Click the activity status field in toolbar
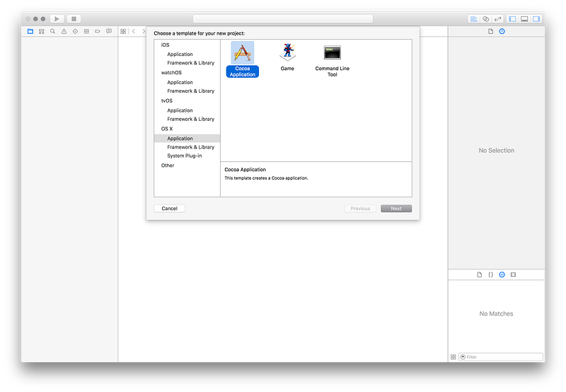 click(283, 19)
